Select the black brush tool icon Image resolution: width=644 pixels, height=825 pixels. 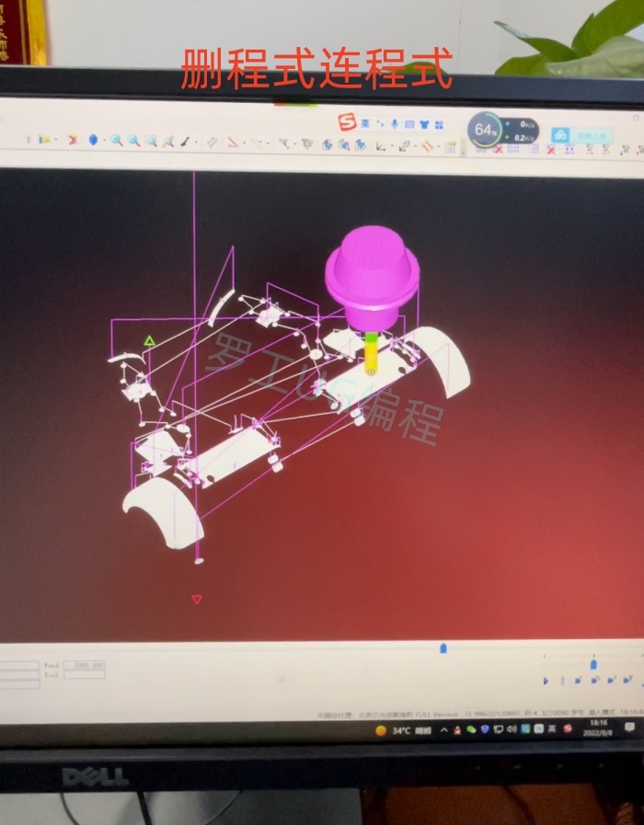(x=185, y=142)
